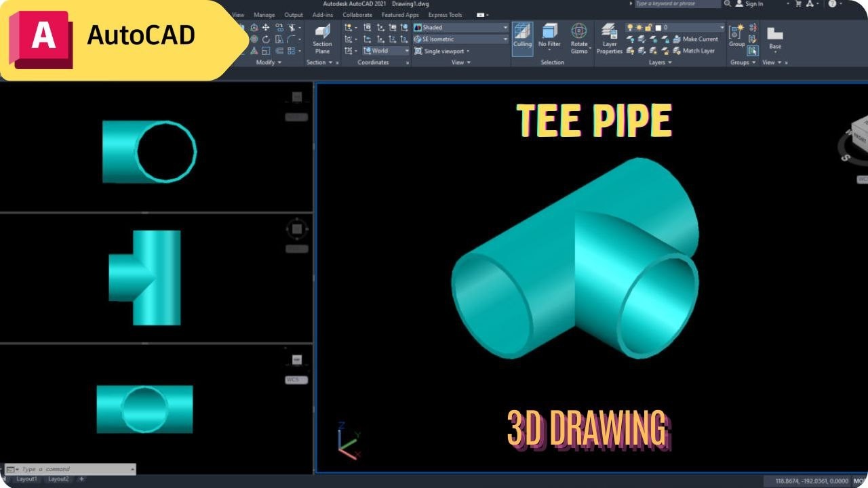868x488 pixels.
Task: Open the Output ribbon tab
Action: [x=294, y=15]
